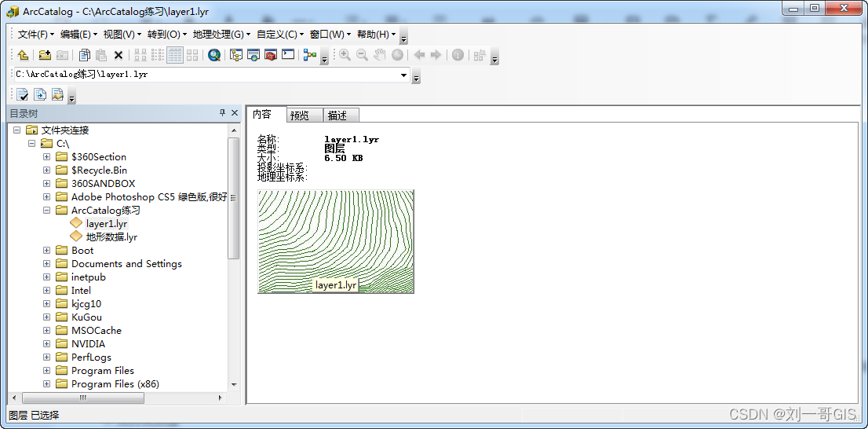868x429 pixels.
Task: Open the location path dropdown arrow
Action: (x=404, y=75)
